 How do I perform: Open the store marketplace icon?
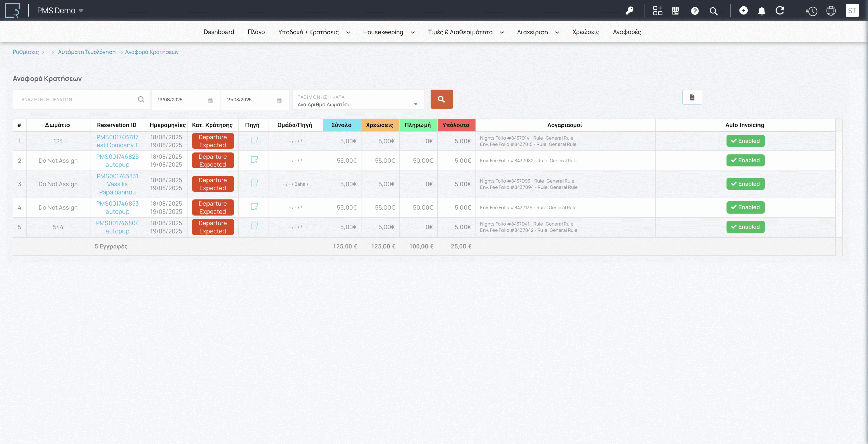tap(675, 11)
